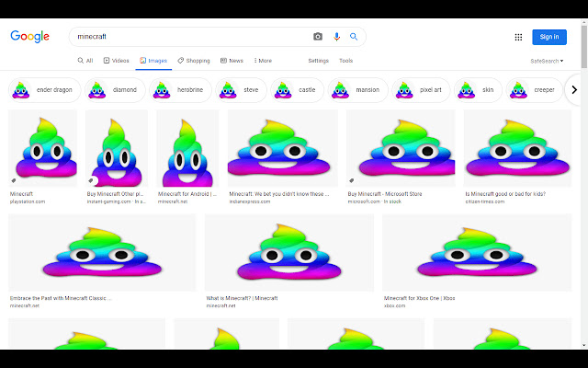
Task: Open Minecraft for Android image thumbnail
Action: (187, 148)
